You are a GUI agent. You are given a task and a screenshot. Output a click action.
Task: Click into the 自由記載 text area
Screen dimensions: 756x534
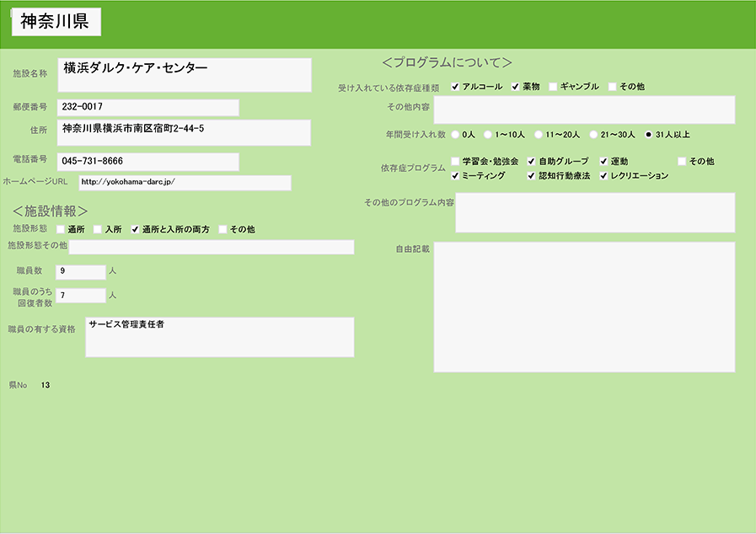pyautogui.click(x=584, y=307)
